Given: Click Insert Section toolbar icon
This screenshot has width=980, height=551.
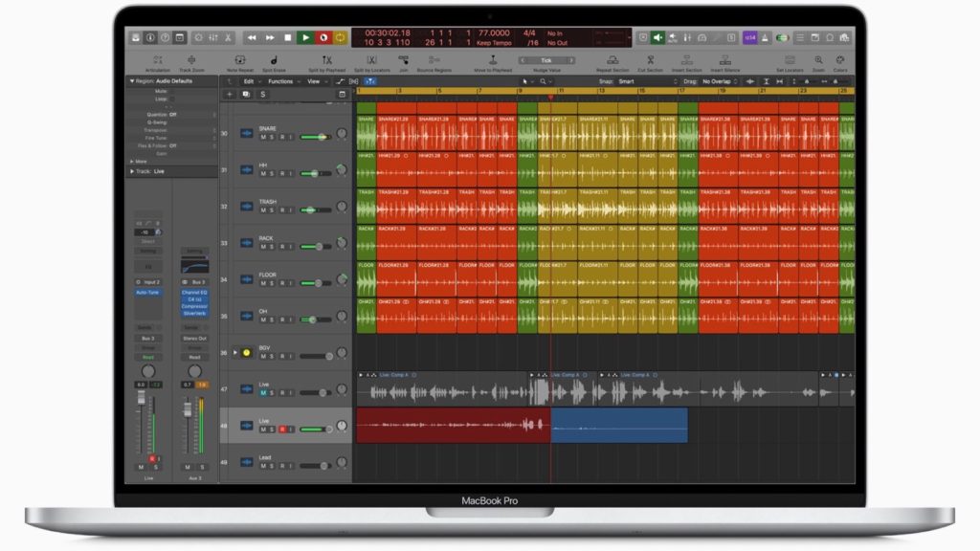Looking at the screenshot, I should 687,60.
